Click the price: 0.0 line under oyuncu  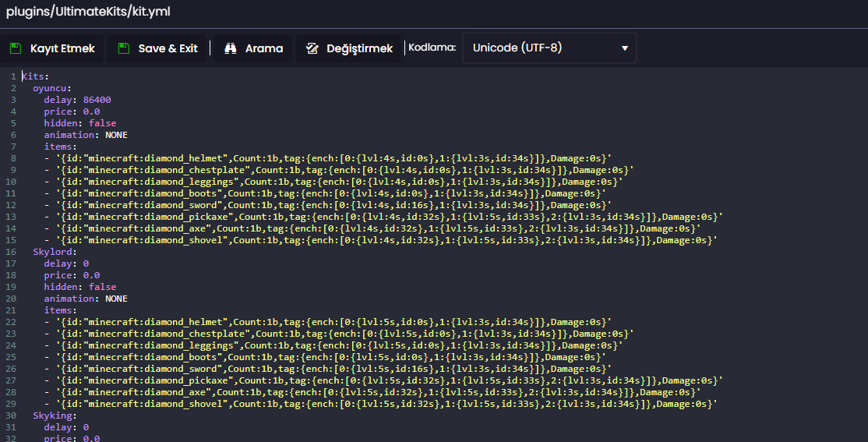click(x=72, y=111)
